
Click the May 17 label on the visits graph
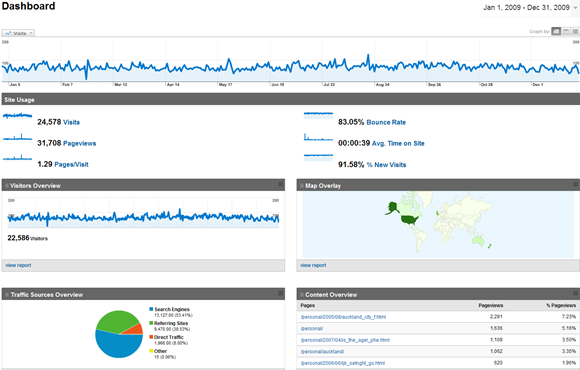[226, 85]
